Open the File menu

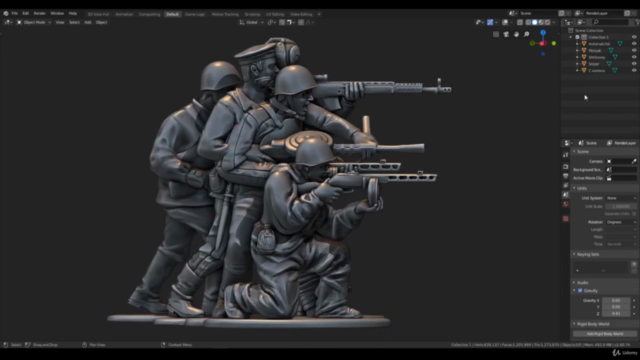[15, 13]
